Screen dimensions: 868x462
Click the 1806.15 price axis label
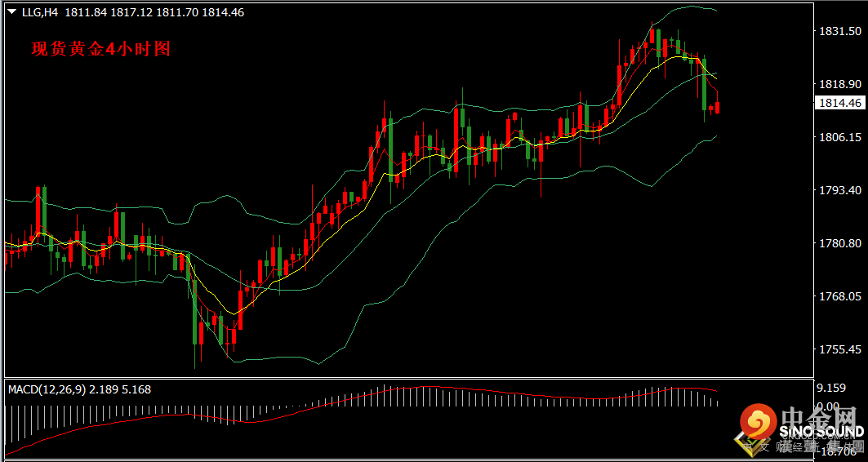tap(839, 137)
